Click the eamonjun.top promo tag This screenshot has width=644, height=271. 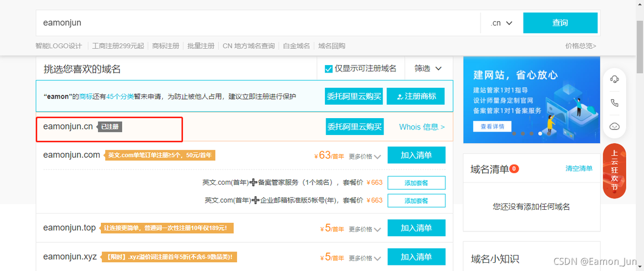(x=167, y=228)
